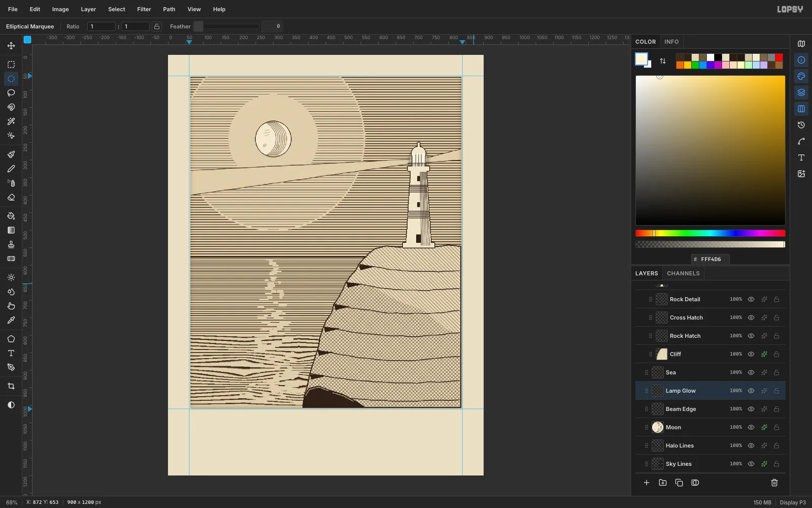This screenshot has height=508, width=812.
Task: Select the Smudge finger tool
Action: click(11, 306)
